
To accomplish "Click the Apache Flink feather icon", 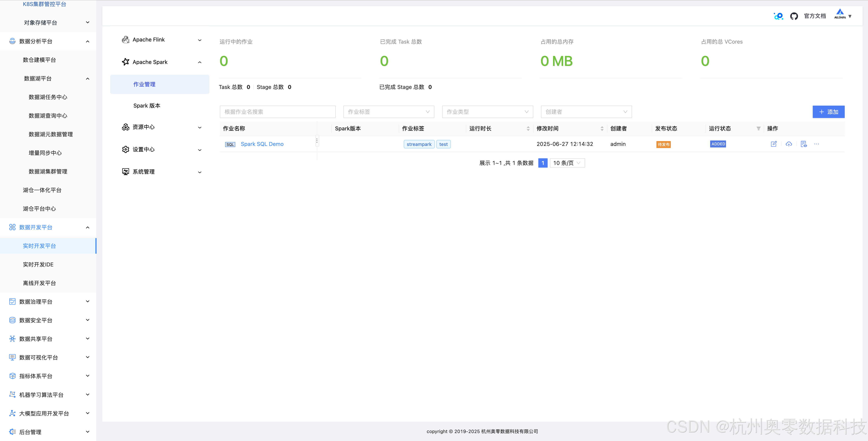I will coord(126,40).
